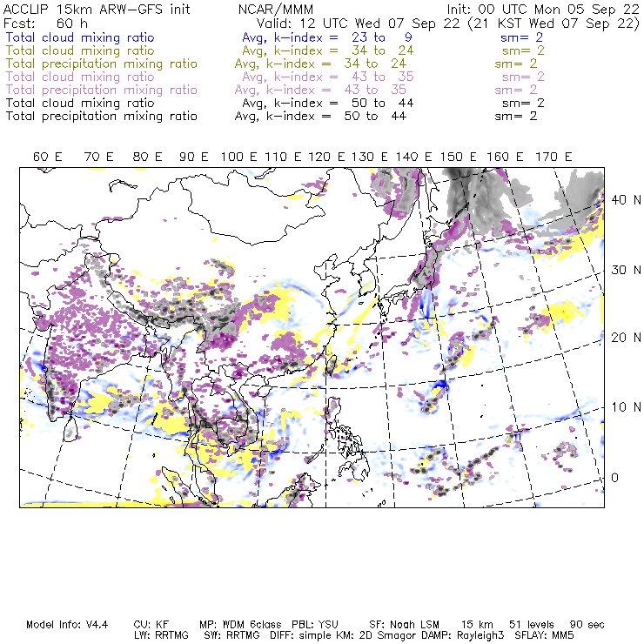Click the 'SF: Noah LSM' footer text
Viewport: 644px width, 644px height.
click(404, 625)
